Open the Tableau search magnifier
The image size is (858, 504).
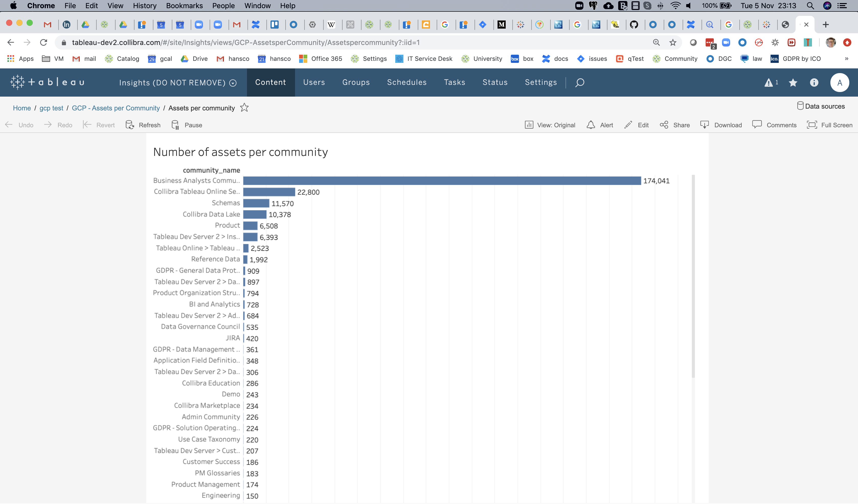point(580,82)
